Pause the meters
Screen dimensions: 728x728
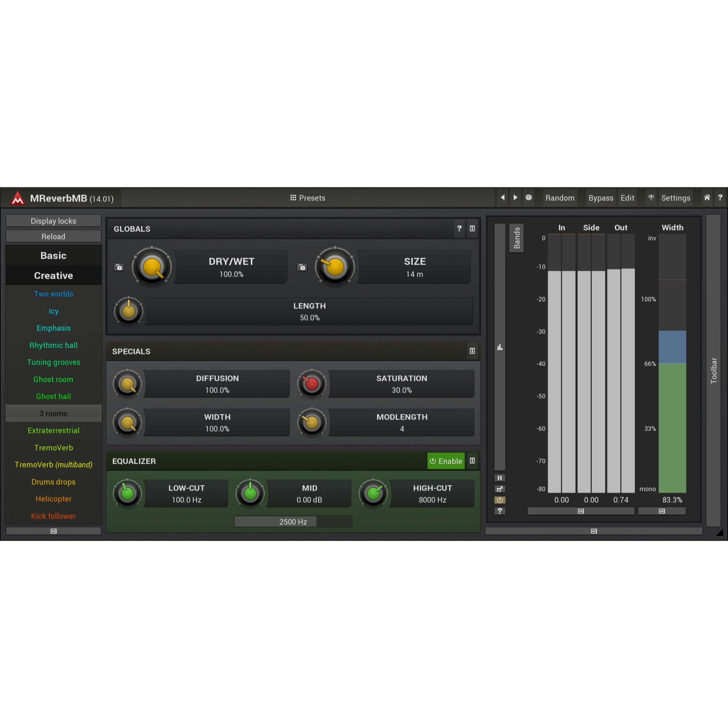pos(500,478)
